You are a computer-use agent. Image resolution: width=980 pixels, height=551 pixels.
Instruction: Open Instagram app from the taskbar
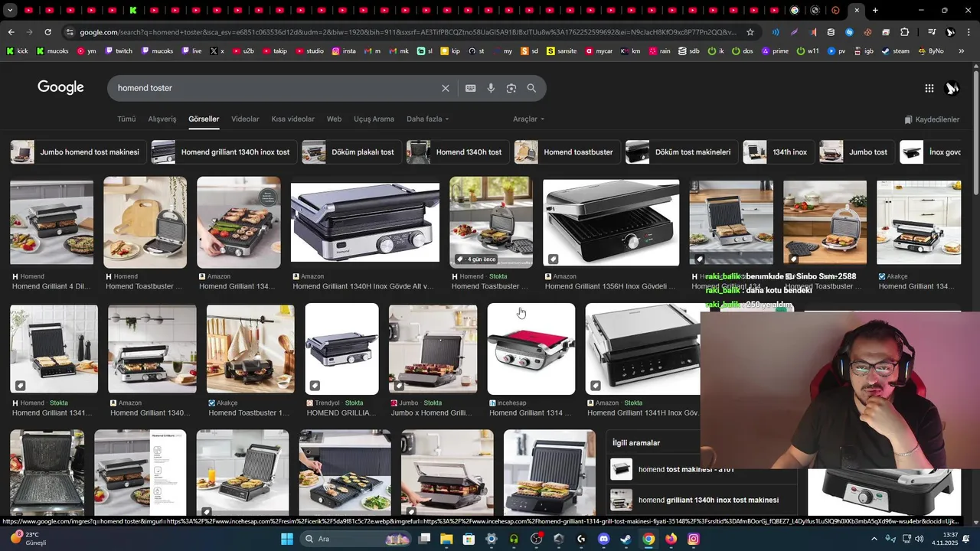click(693, 539)
